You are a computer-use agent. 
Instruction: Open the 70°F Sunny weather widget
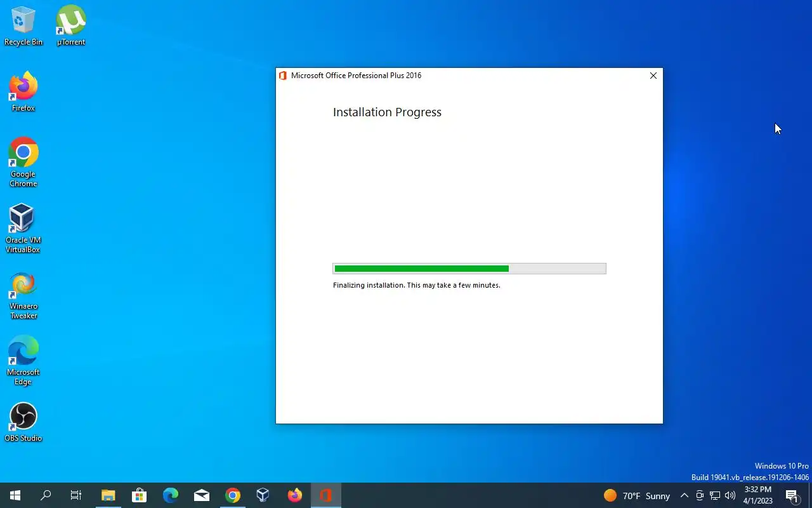637,495
